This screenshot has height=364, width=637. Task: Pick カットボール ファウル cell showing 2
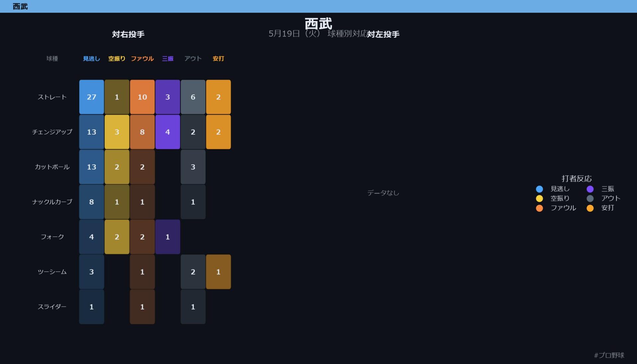142,167
